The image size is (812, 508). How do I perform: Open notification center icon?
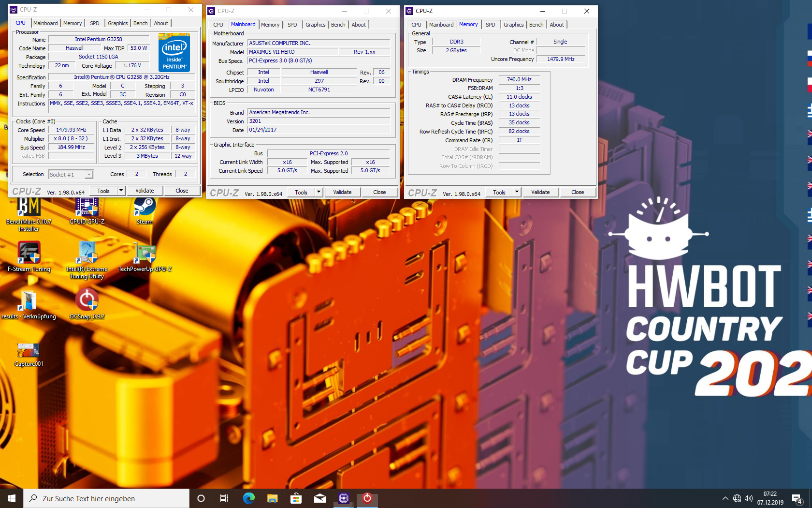tap(797, 498)
